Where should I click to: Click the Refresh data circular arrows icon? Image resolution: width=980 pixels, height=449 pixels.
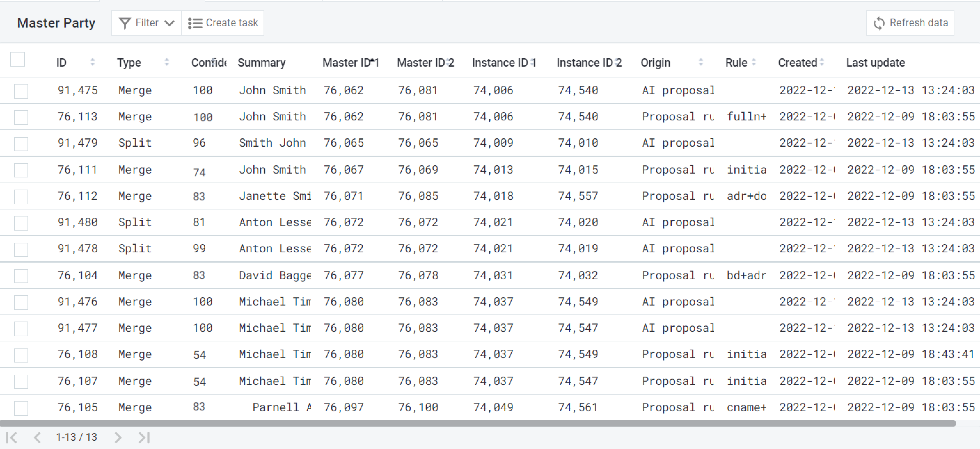[x=879, y=23]
